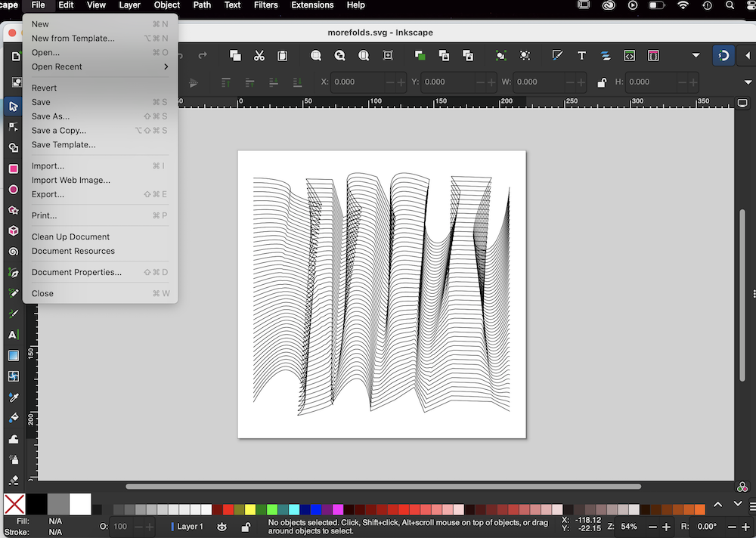Select the Ellipse tool
Image resolution: width=756 pixels, height=538 pixels.
click(14, 190)
